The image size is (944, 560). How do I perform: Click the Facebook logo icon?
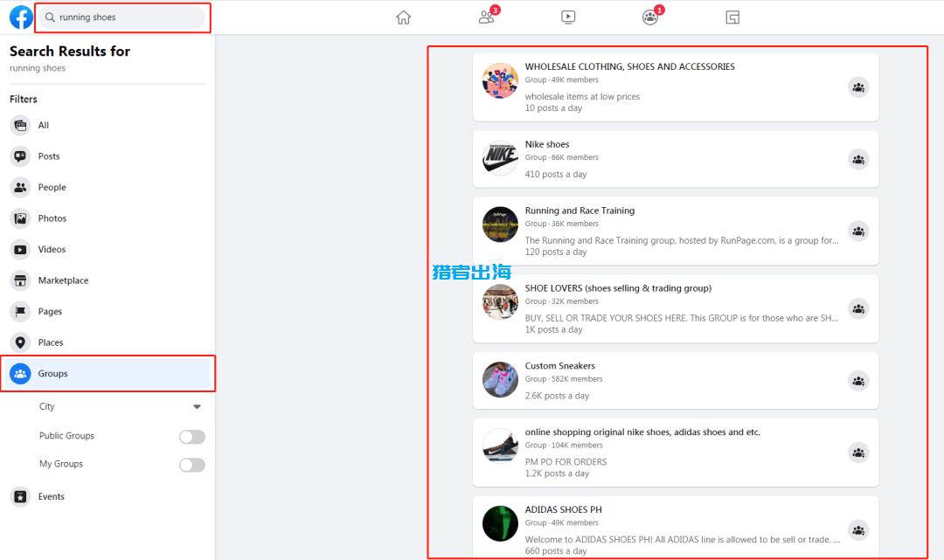point(21,17)
